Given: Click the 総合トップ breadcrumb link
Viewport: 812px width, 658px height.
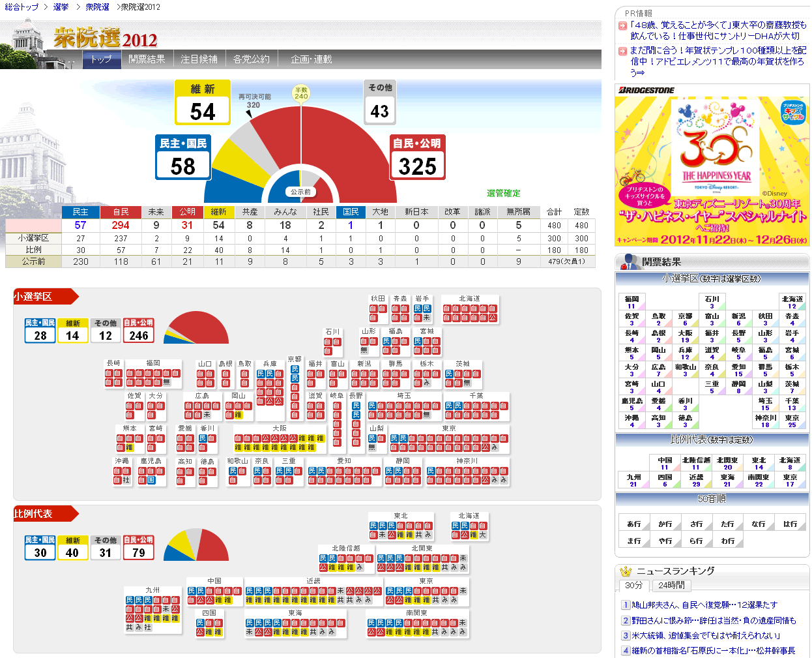Looking at the screenshot, I should pos(22,7).
